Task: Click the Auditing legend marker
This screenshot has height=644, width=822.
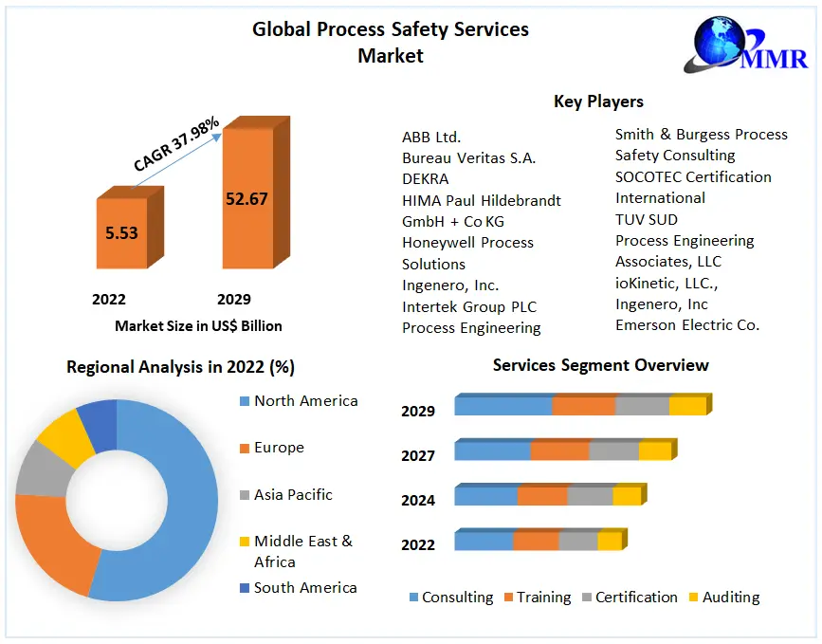Action: point(693,598)
